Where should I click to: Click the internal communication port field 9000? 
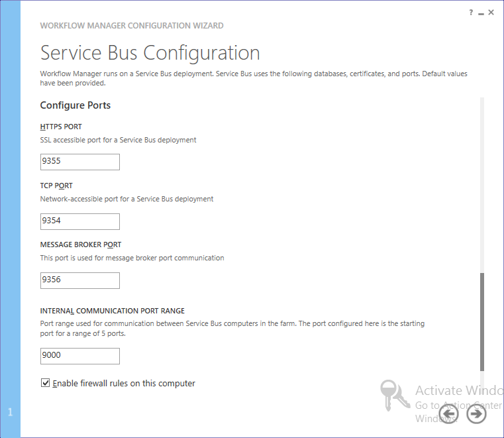[79, 356]
